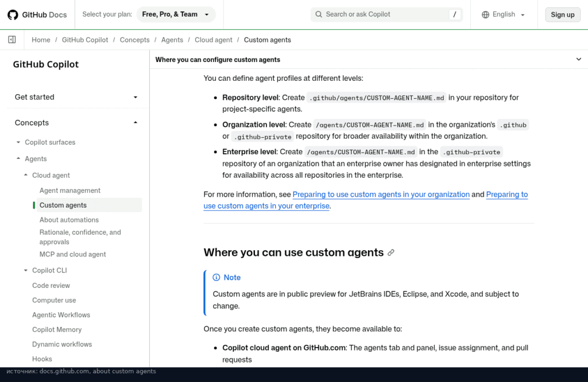This screenshot has width=588, height=382.
Task: Open Code review in sidebar
Action: point(51,286)
